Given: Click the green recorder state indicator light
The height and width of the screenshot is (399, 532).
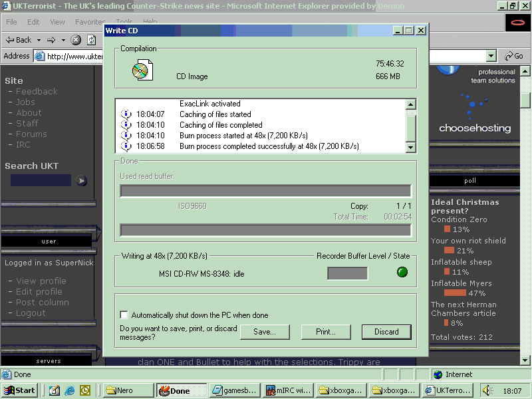Looking at the screenshot, I should point(402,272).
